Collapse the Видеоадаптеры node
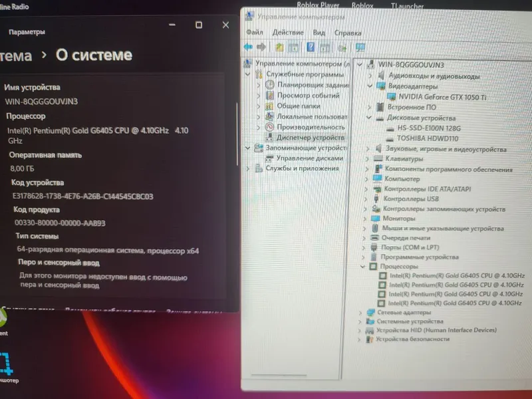Screen dimensions: 532x399 pyautogui.click(x=370, y=86)
